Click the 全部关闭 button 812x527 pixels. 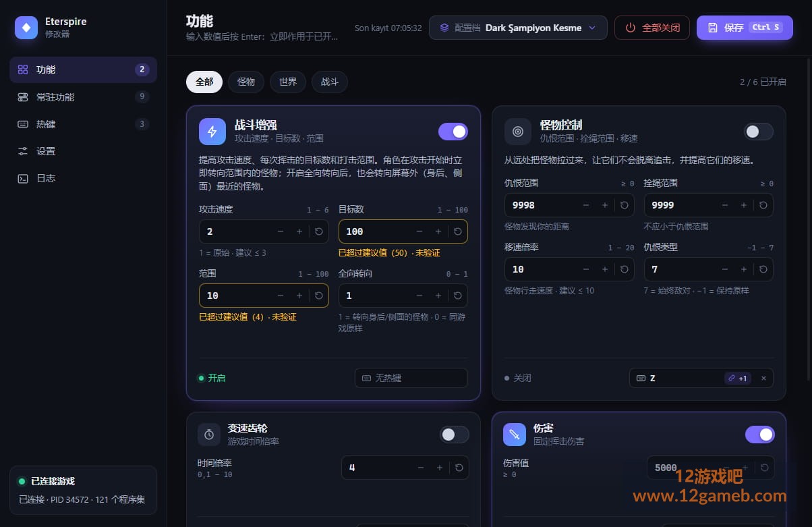pos(652,28)
